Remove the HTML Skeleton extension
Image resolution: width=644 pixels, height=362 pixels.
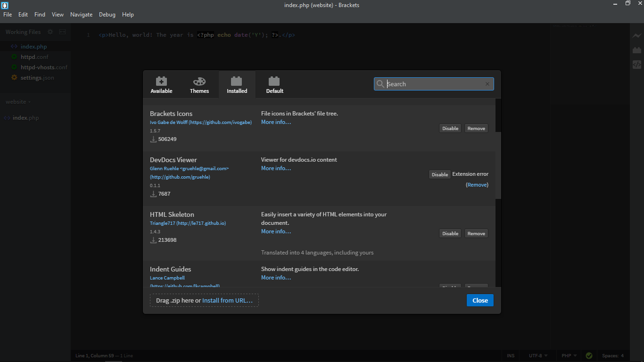476,233
